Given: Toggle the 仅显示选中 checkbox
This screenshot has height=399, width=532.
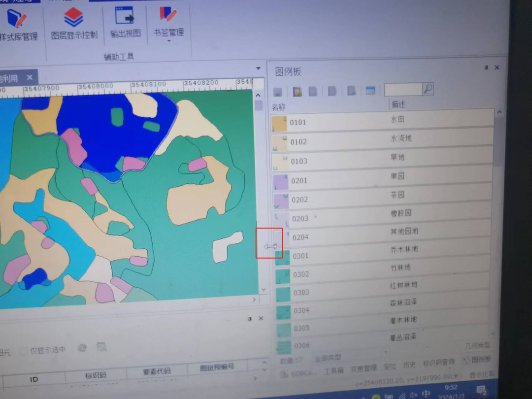Looking at the screenshot, I should click(24, 351).
